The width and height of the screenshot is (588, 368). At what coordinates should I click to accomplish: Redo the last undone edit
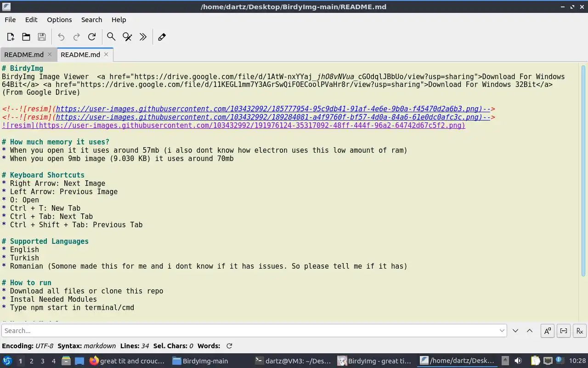[77, 37]
